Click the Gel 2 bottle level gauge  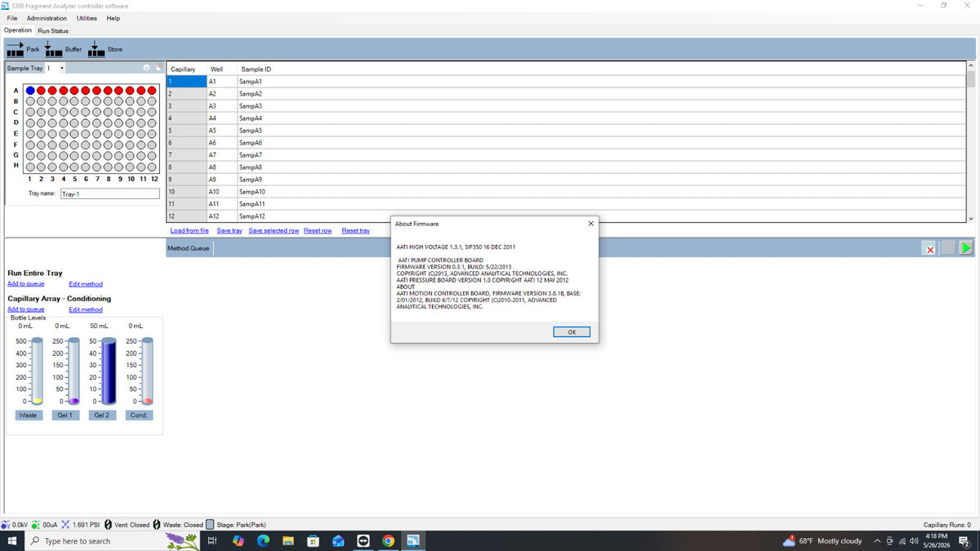(x=109, y=371)
